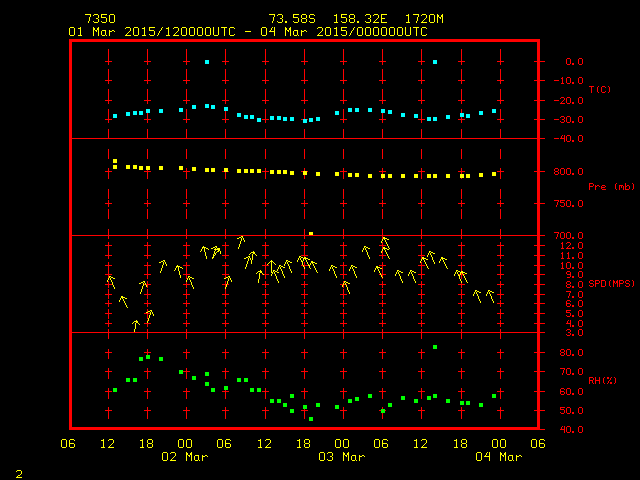This screenshot has height=480, width=640.
Task: Click the 02 Mar date label
Action: [185, 457]
